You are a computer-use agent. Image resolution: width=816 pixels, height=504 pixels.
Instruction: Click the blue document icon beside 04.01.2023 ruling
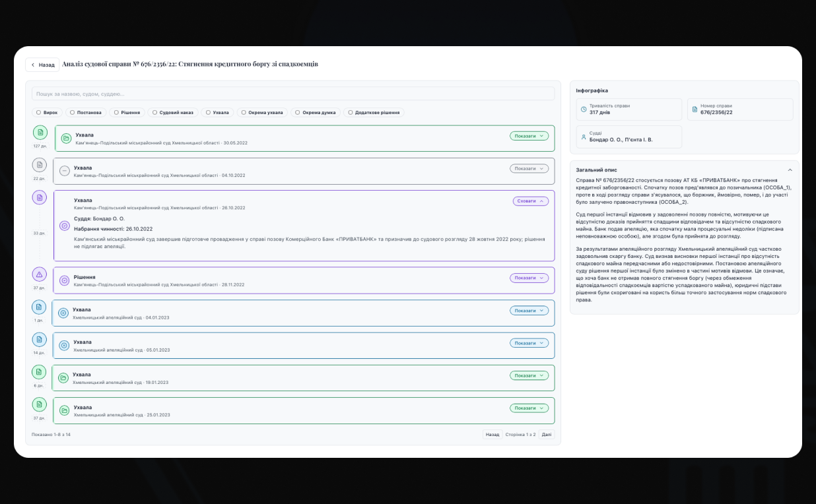(x=40, y=307)
